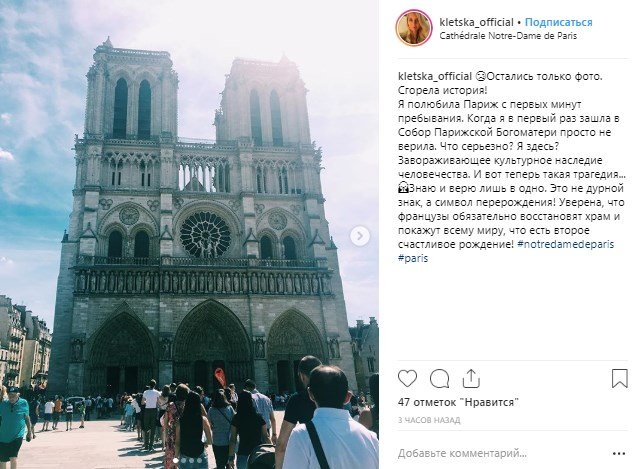Go to the next photo with the arrow

(x=360, y=235)
